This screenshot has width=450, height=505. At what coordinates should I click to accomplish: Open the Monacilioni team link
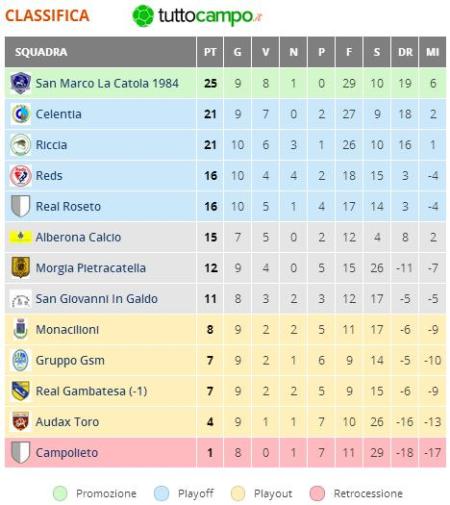[x=67, y=329]
